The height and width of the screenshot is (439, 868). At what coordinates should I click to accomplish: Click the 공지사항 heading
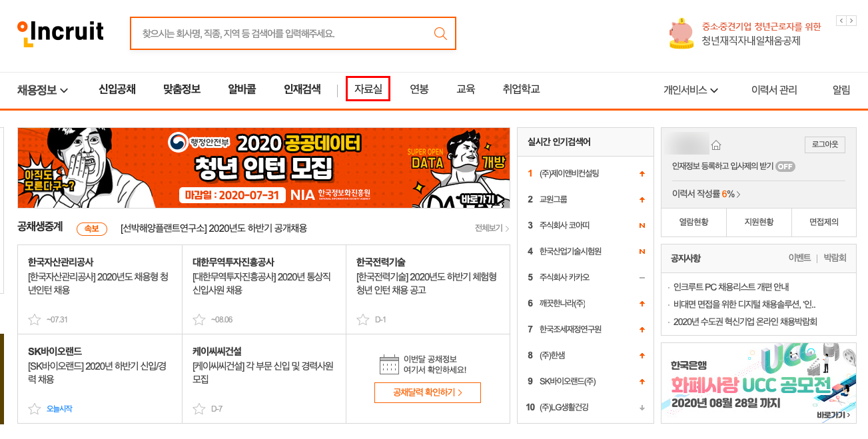(x=685, y=258)
